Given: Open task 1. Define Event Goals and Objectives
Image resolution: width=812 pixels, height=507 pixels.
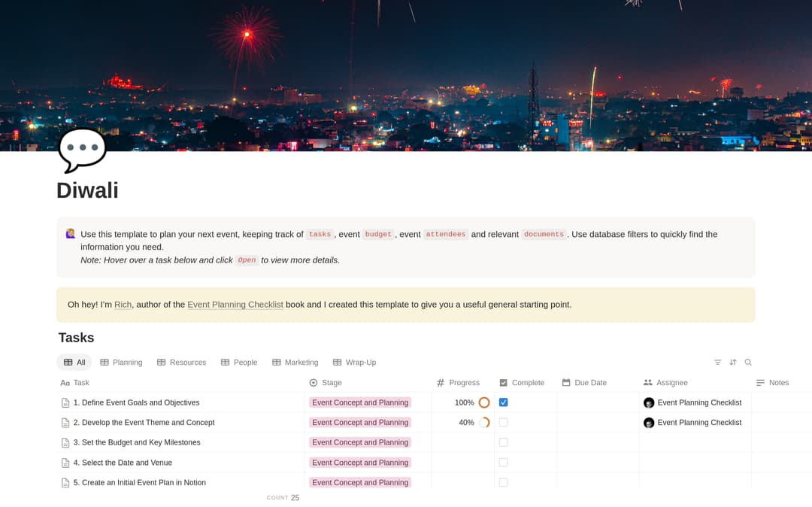Looking at the screenshot, I should pyautogui.click(x=136, y=402).
